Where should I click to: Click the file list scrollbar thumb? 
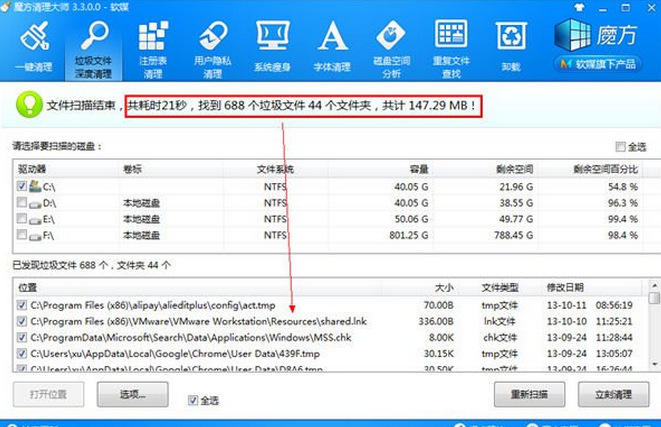click(x=654, y=298)
